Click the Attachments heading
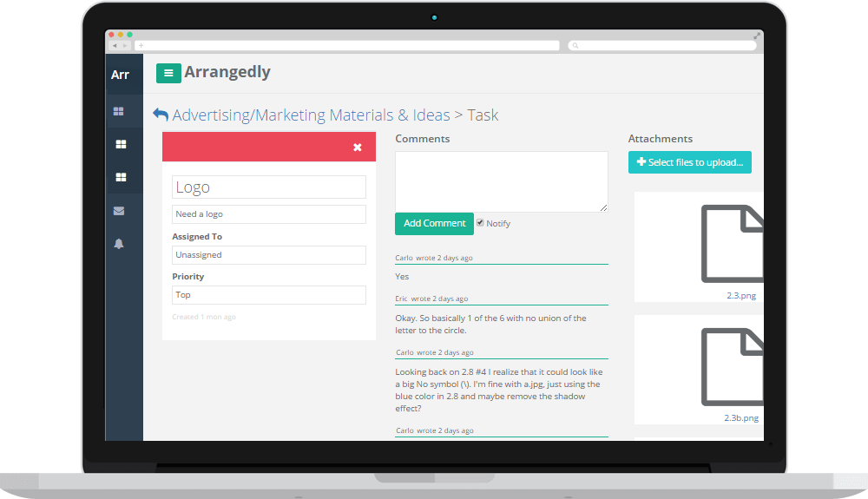 [x=661, y=139]
